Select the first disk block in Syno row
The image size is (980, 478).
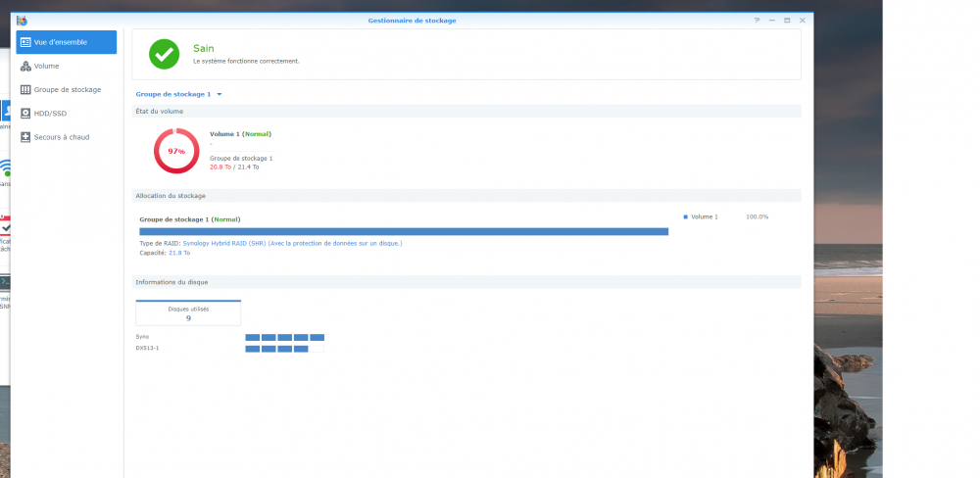click(x=253, y=337)
